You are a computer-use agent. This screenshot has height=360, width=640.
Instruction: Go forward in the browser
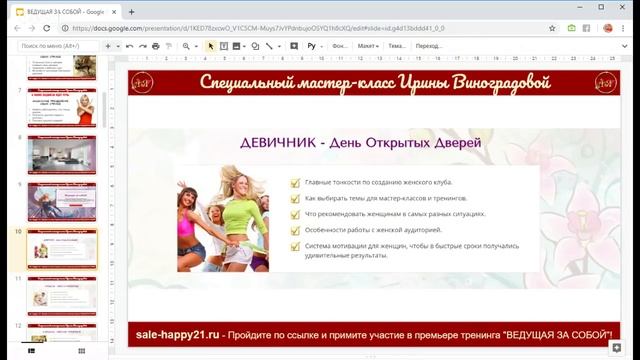[x=32, y=28]
